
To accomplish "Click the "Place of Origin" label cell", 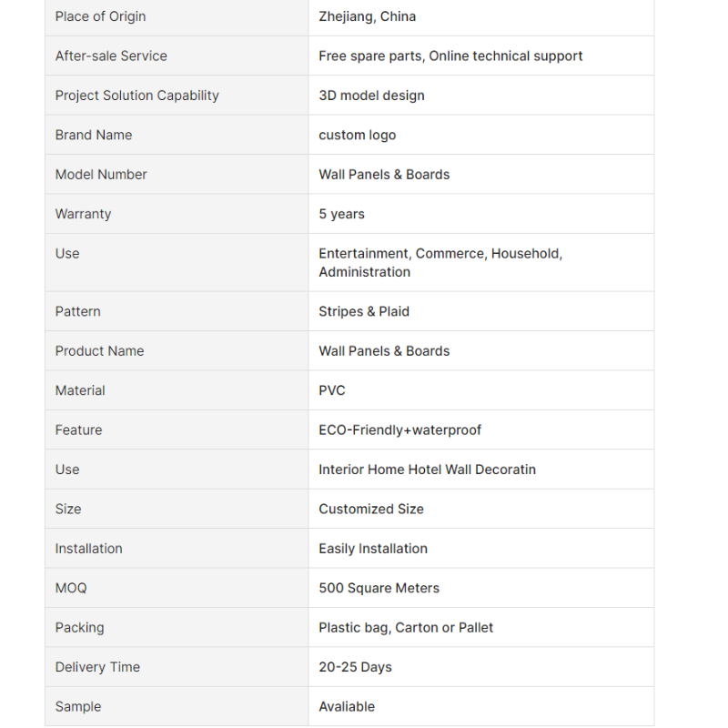I will [100, 16].
